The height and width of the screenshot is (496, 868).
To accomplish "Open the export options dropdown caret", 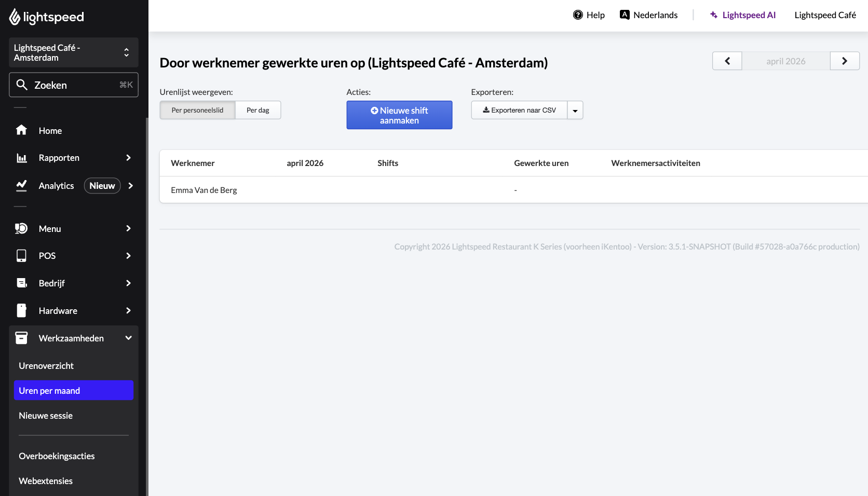I will (x=575, y=110).
